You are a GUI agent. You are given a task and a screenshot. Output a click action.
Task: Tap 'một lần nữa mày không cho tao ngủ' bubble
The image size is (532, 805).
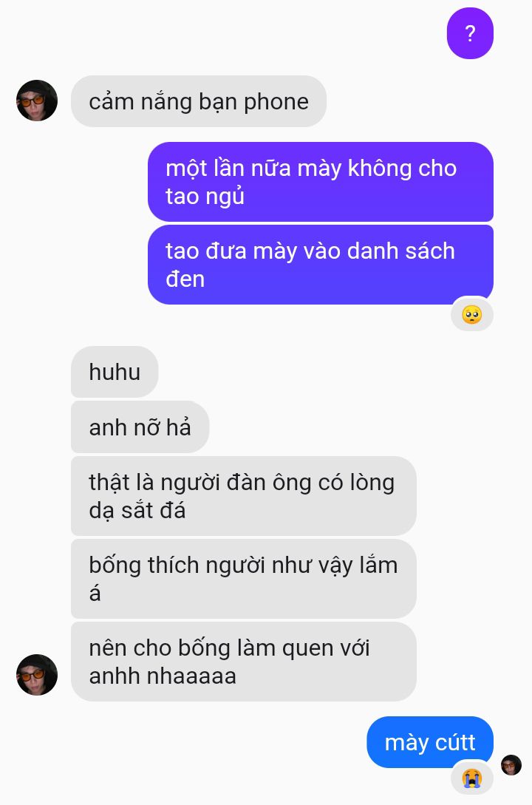click(321, 182)
